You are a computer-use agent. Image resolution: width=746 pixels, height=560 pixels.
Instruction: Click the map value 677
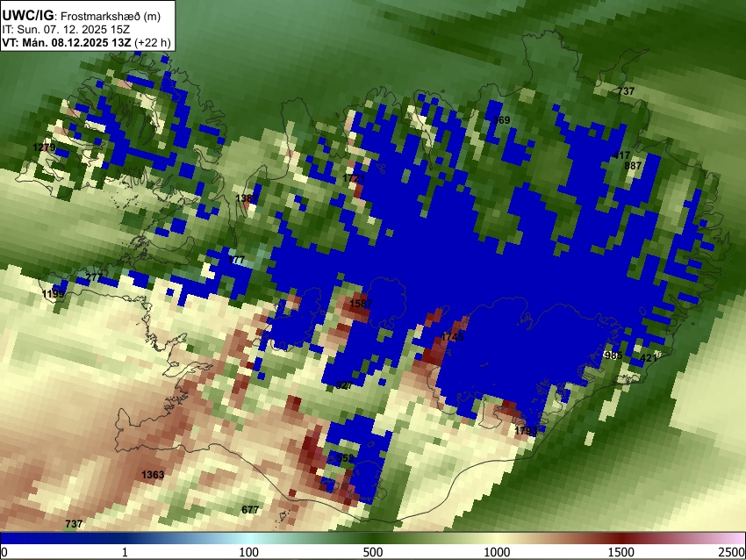tap(250, 510)
